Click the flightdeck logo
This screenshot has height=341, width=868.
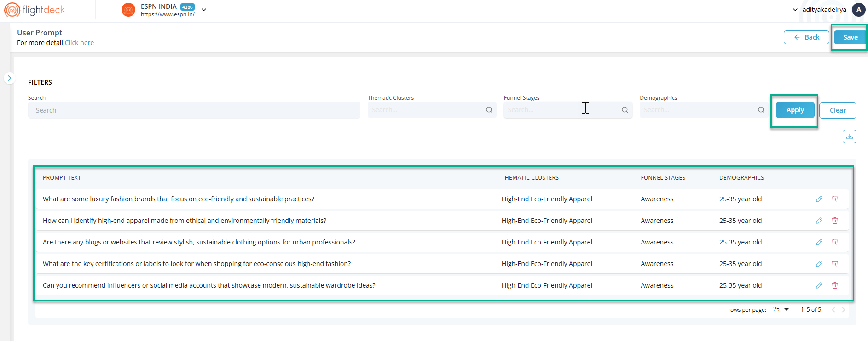35,10
